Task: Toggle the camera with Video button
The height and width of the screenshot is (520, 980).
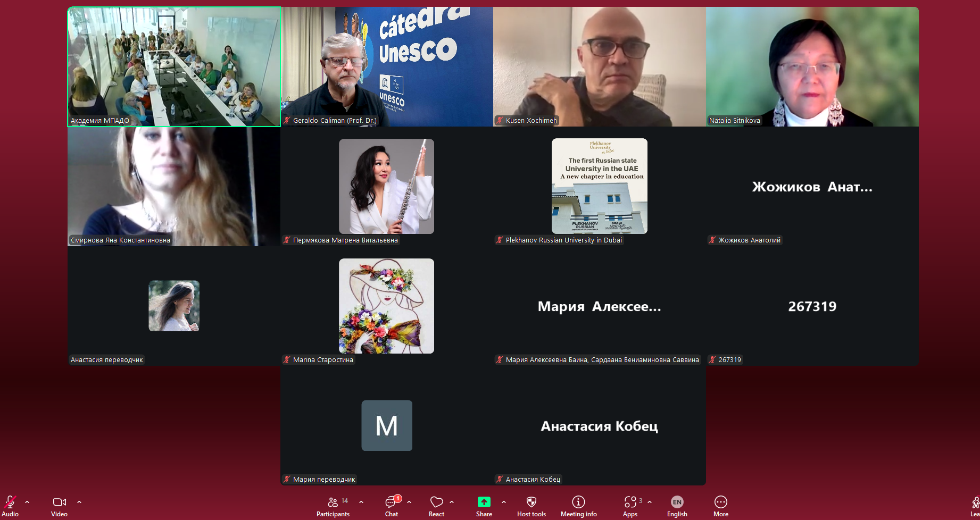Action: point(59,506)
